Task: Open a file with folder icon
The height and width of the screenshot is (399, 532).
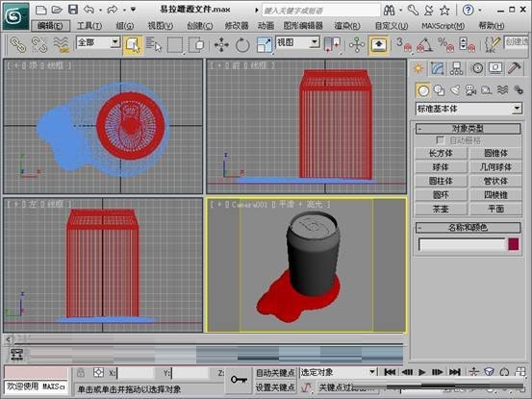Action: click(x=57, y=10)
